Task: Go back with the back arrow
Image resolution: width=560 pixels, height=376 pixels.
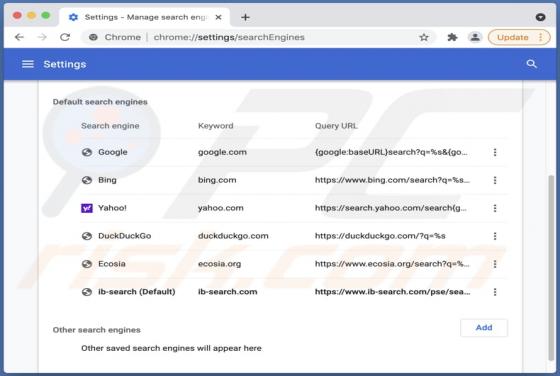Action: (x=19, y=37)
